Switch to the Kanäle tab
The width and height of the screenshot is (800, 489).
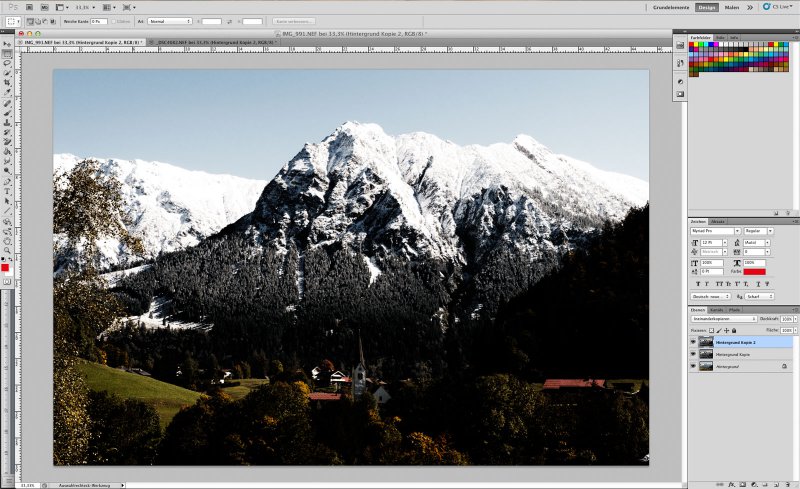coord(716,310)
